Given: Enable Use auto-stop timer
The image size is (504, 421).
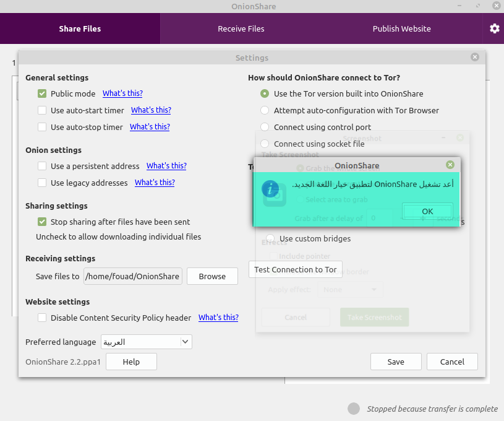Looking at the screenshot, I should point(42,127).
